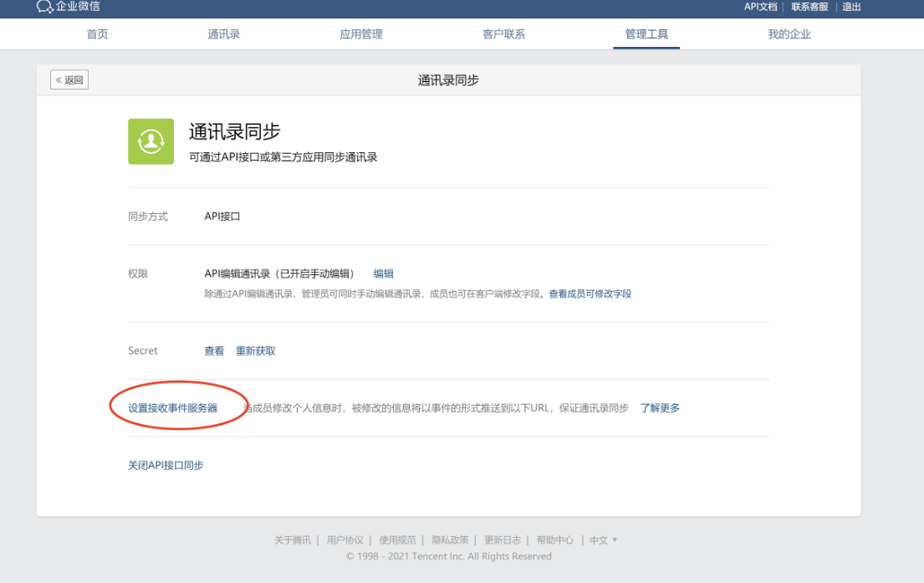
Task: Click 查看 to view the Secret
Action: pos(214,351)
